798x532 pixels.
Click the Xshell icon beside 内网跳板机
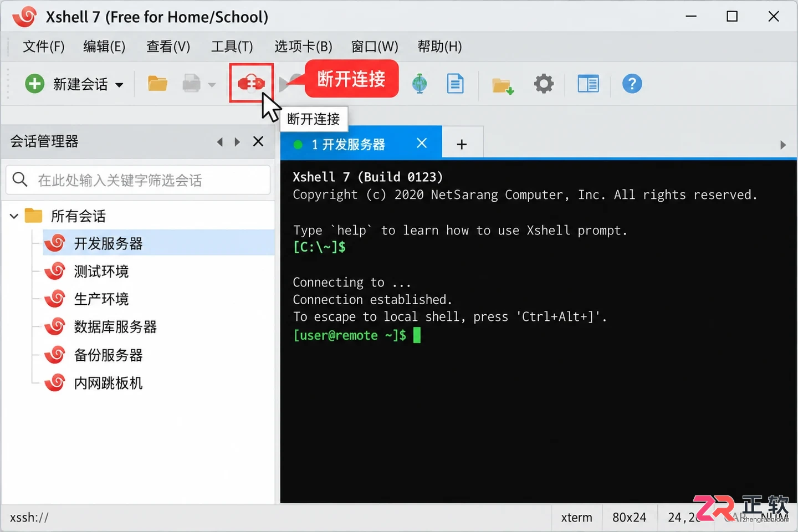click(x=55, y=382)
